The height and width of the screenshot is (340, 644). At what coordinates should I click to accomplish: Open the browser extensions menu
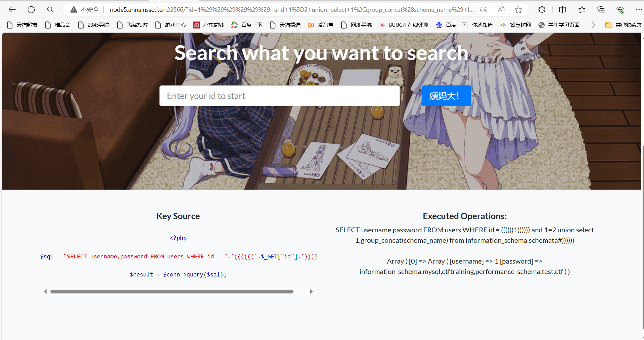pyautogui.click(x=542, y=10)
